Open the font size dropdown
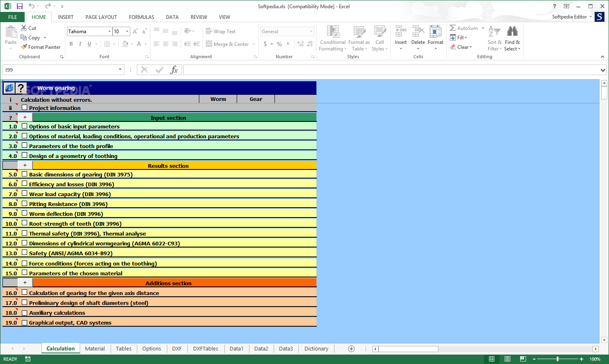The height and width of the screenshot is (364, 609). [127, 32]
